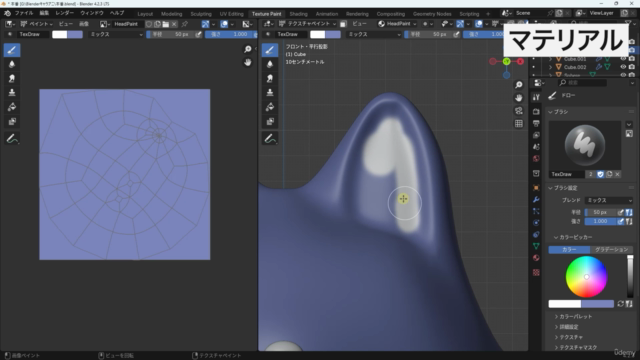Toggle pressure sensitivity for strength in properties
The width and height of the screenshot is (640, 360).
620,221
